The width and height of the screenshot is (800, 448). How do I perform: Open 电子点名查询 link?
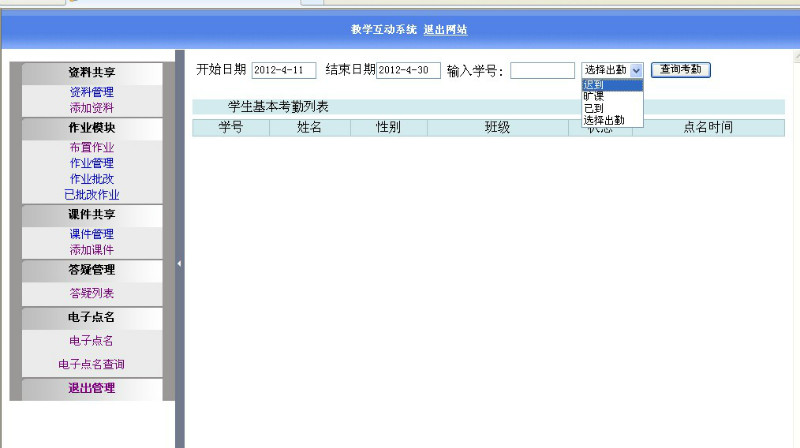click(x=91, y=364)
